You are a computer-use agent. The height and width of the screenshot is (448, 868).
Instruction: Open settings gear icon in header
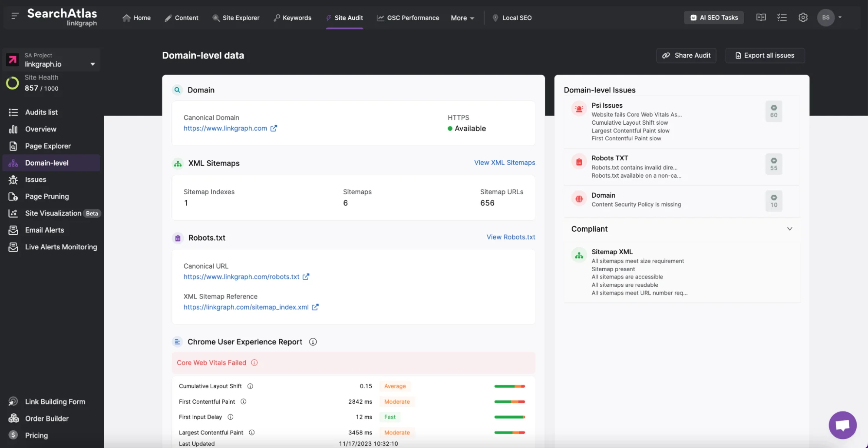[803, 17]
